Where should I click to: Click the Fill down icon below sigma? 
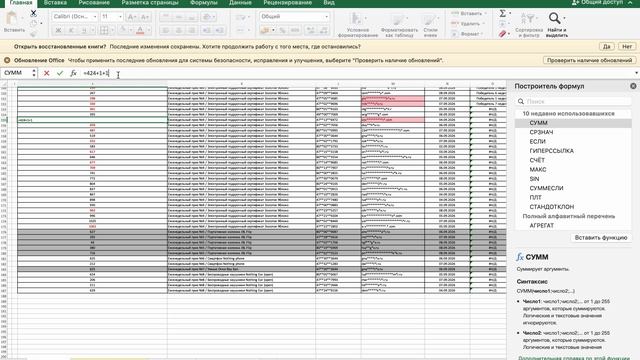tap(502, 24)
